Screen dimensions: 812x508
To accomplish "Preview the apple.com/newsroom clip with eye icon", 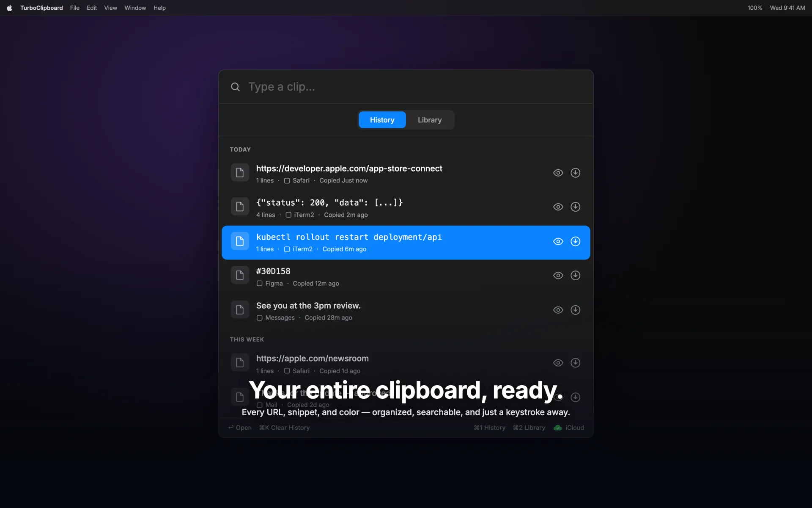I will coord(558,363).
